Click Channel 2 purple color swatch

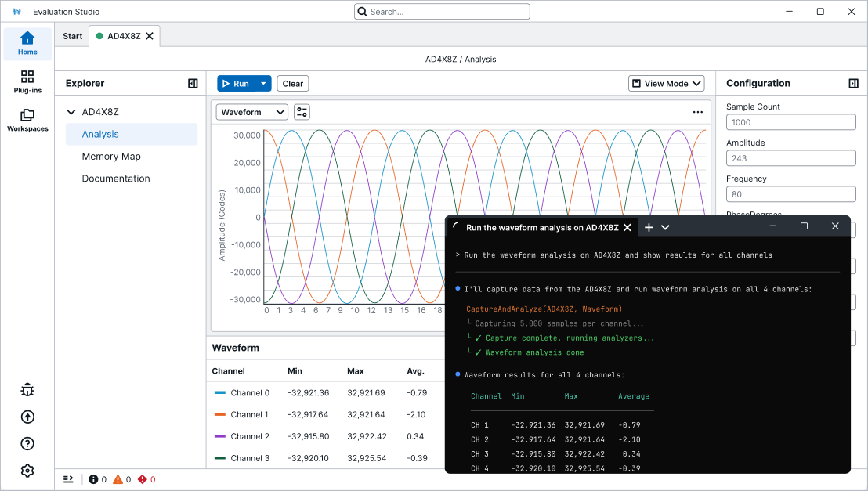click(x=220, y=436)
